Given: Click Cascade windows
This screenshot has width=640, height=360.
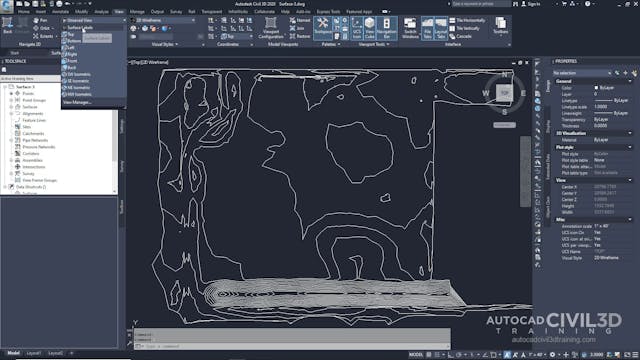Looking at the screenshot, I should point(460,36).
